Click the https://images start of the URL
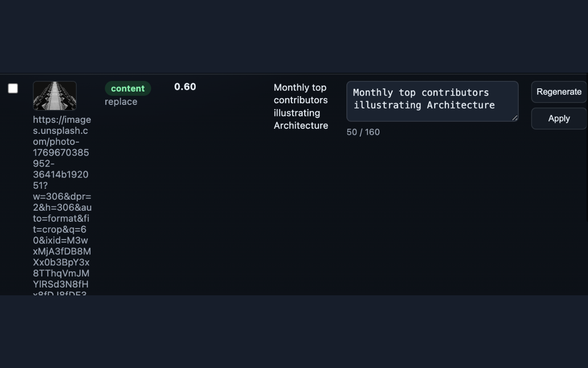 pyautogui.click(x=62, y=120)
